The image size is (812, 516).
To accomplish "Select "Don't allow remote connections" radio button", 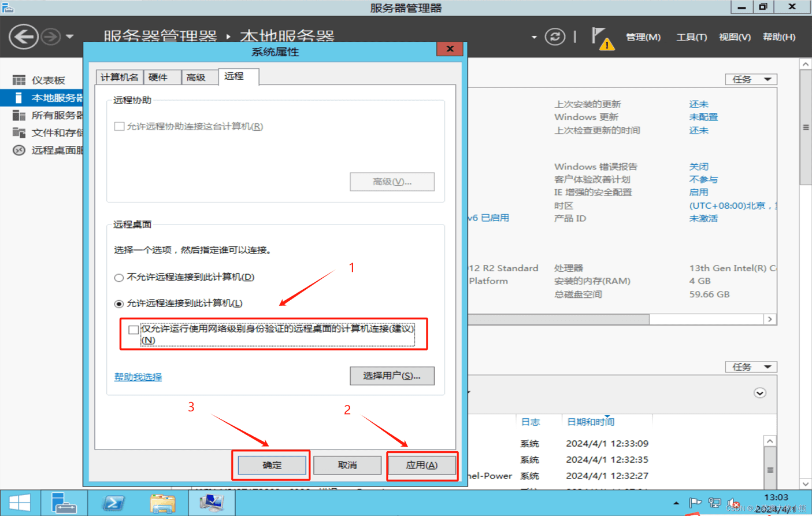I will 119,278.
